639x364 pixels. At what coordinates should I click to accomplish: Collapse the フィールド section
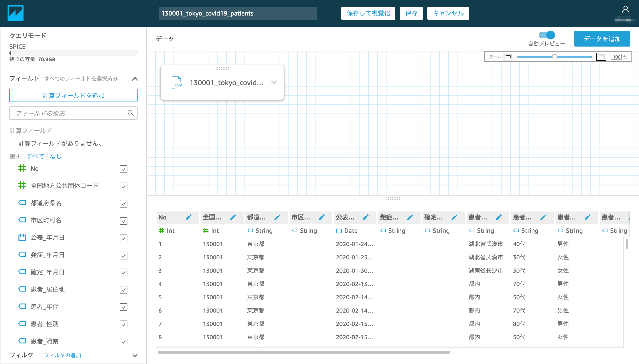135,79
